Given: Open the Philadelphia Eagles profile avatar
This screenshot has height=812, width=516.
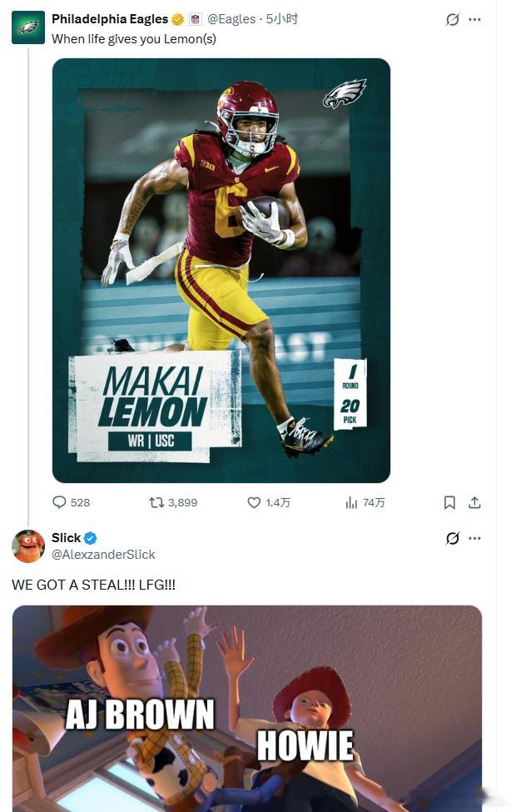Looking at the screenshot, I should [28, 27].
